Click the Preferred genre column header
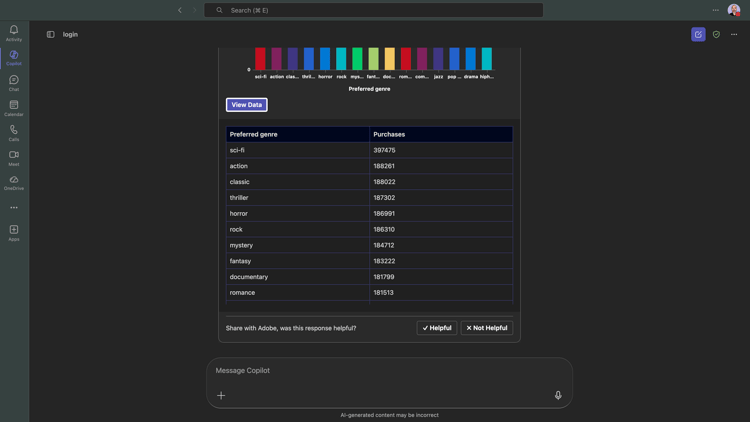The width and height of the screenshot is (750, 422). pyautogui.click(x=298, y=134)
